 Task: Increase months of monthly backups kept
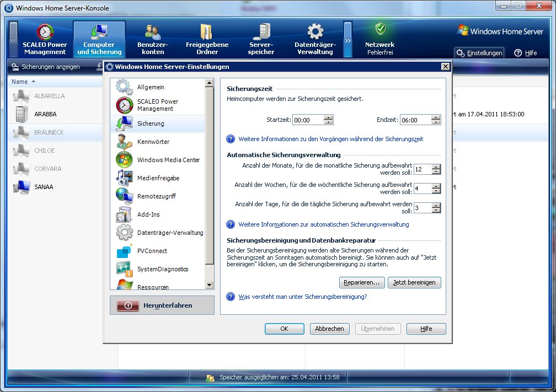(436, 167)
